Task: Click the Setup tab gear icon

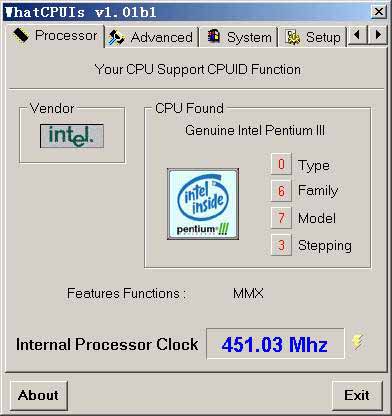Action: (293, 37)
